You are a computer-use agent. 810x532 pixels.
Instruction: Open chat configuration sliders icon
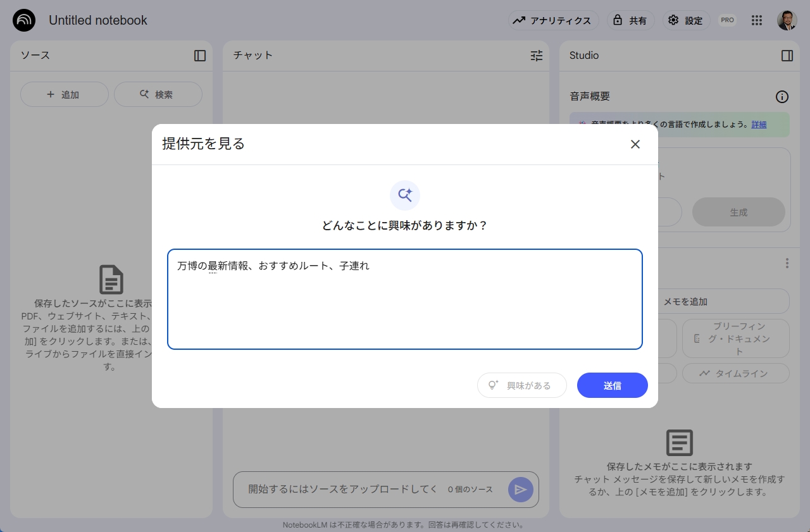point(537,56)
